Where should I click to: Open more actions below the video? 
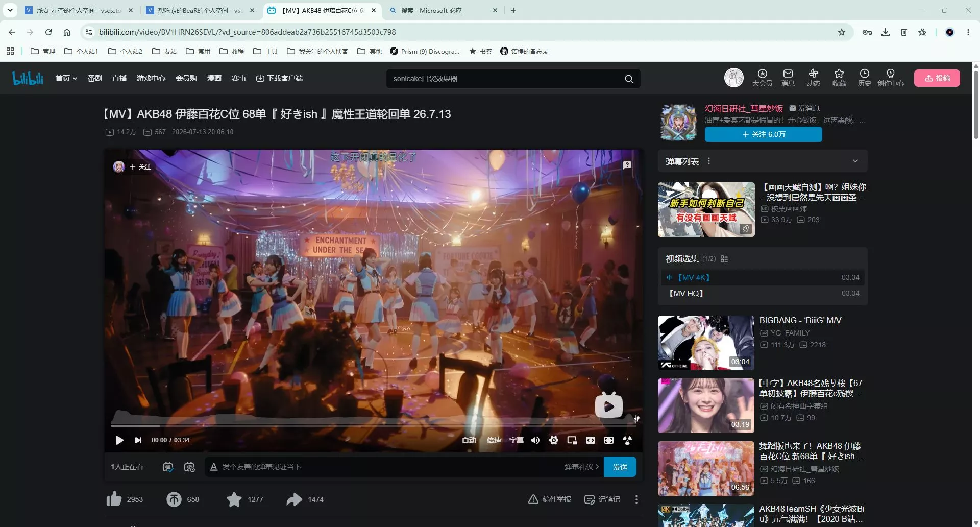tap(636, 499)
